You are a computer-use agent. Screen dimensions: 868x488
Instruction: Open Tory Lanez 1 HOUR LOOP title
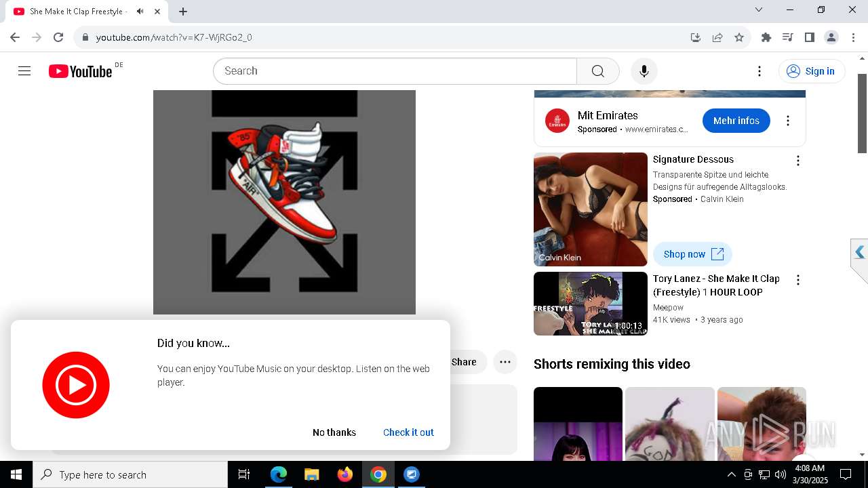click(716, 285)
